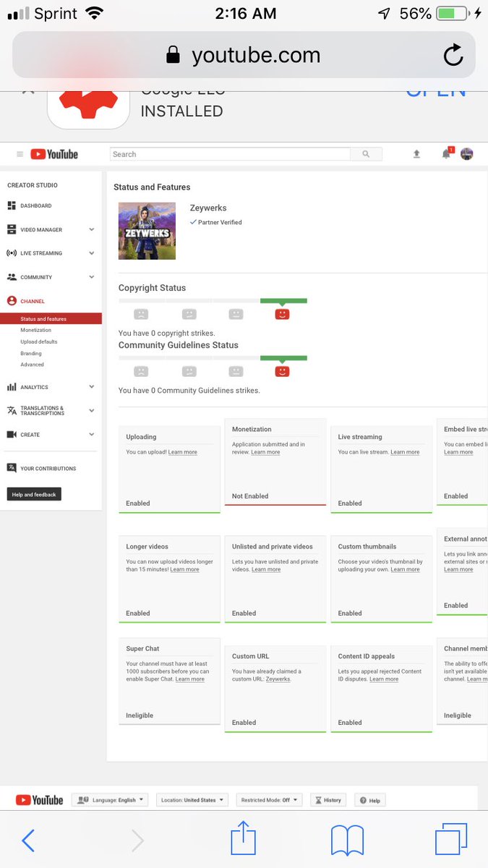Expand the Create section
Viewport: 488px width, 868px height.
[91, 434]
